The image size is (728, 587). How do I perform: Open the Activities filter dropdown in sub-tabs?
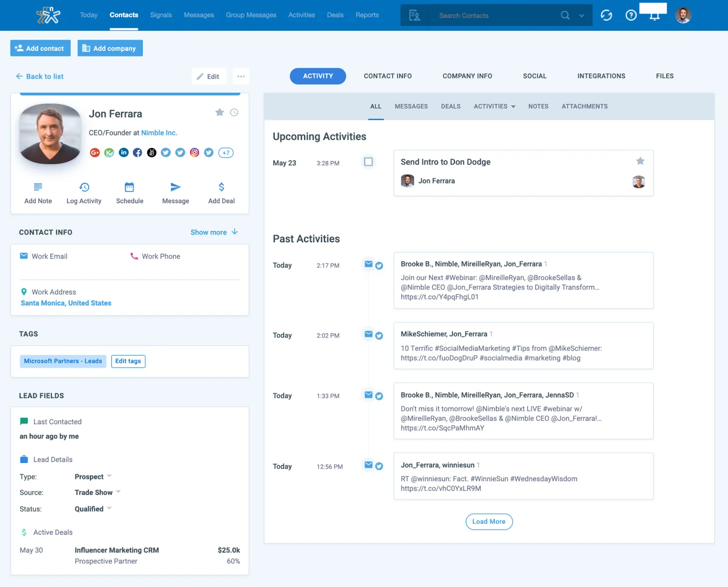point(495,106)
